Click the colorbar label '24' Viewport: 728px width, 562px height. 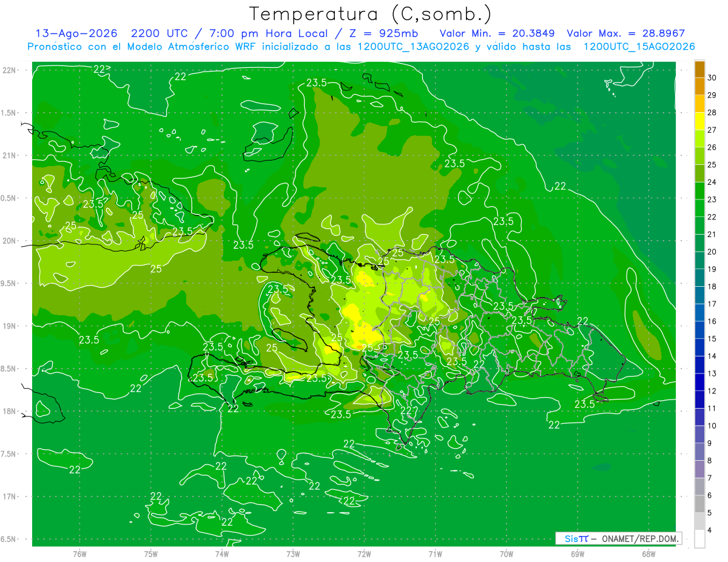point(712,182)
